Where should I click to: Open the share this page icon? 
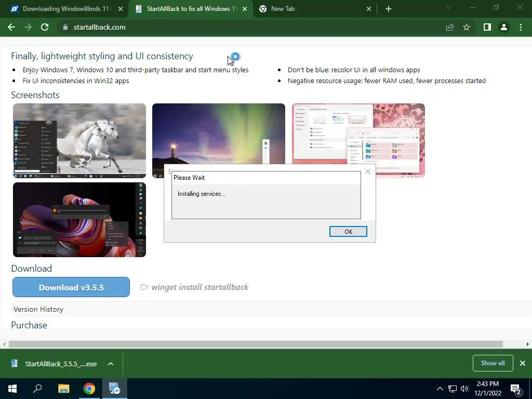(x=450, y=27)
